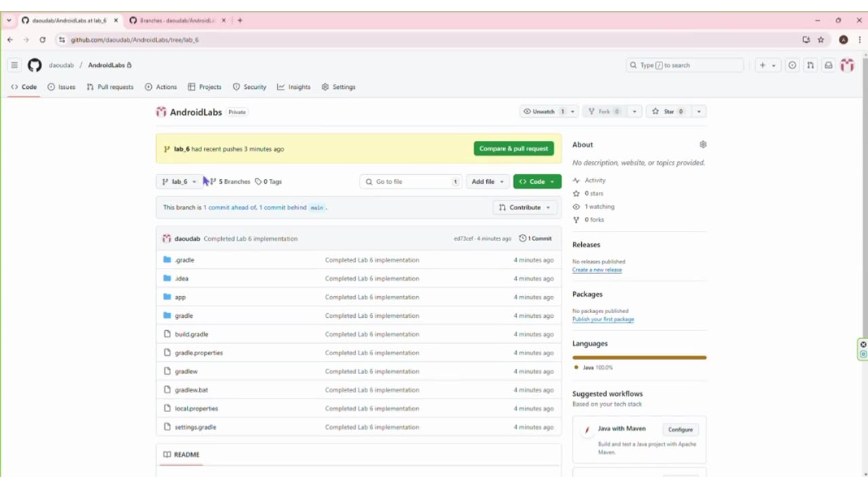Viewport: 868px width, 488px height.
Task: Open the .idea folder
Action: (182, 279)
